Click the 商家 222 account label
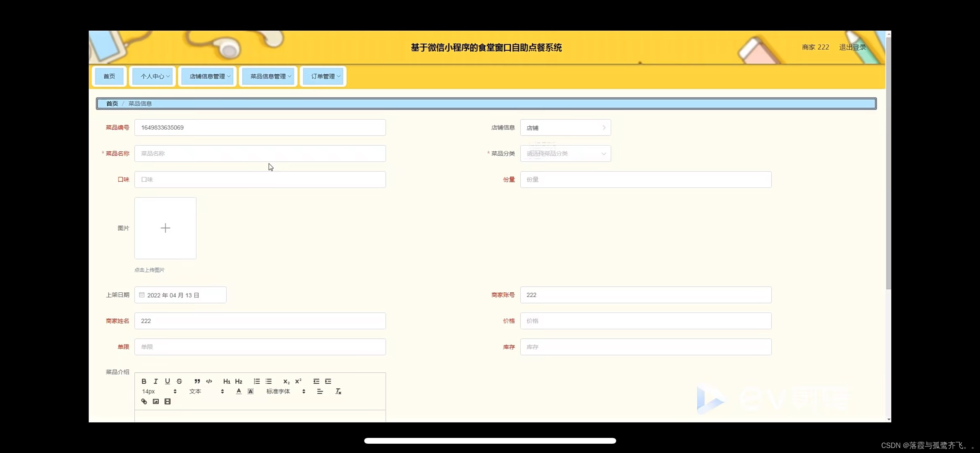This screenshot has height=453, width=980. tap(815, 47)
